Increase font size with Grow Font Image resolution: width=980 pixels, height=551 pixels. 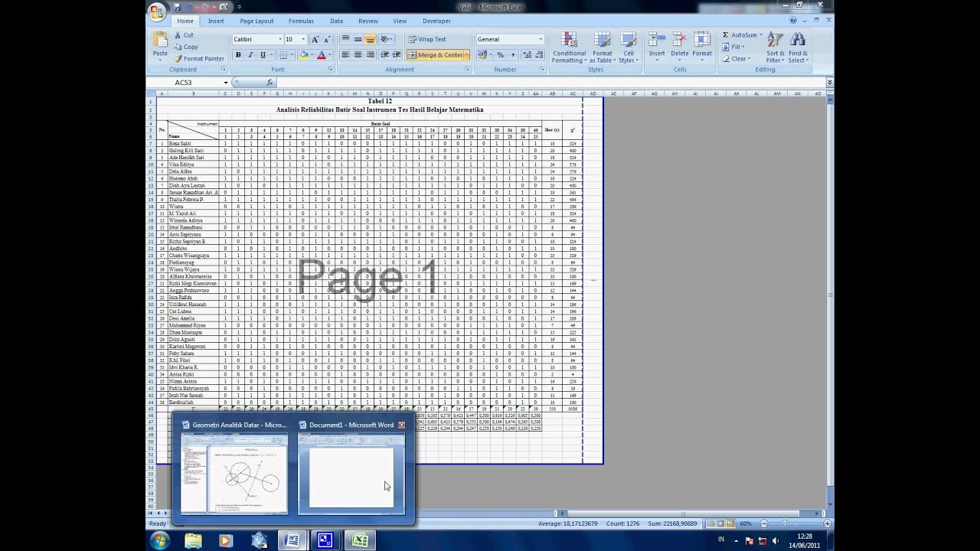[x=315, y=39]
